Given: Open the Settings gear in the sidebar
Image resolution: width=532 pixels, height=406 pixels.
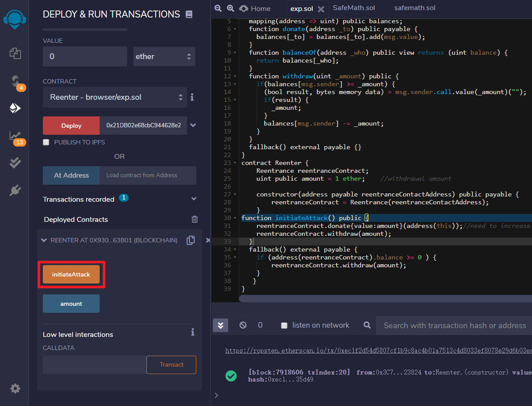Looking at the screenshot, I should [15, 388].
